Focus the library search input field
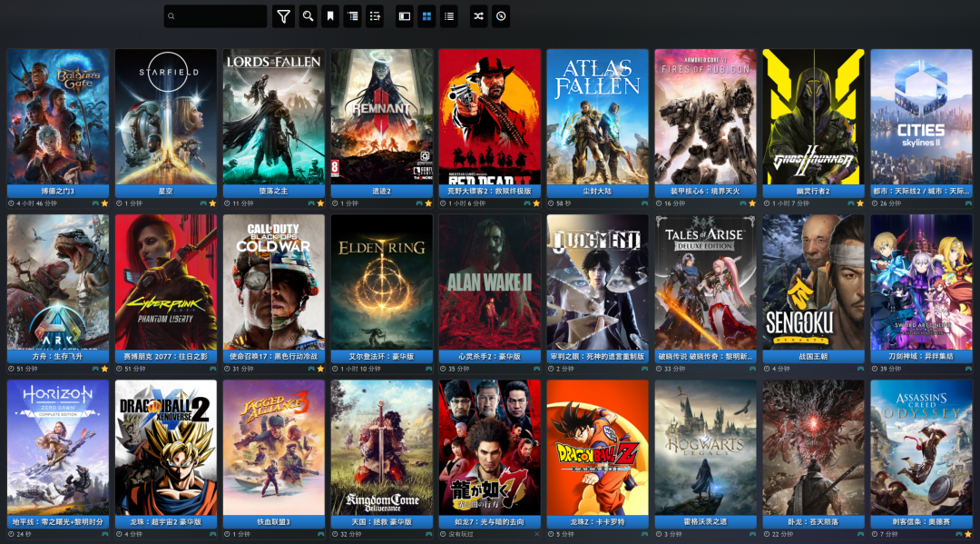 [216, 16]
